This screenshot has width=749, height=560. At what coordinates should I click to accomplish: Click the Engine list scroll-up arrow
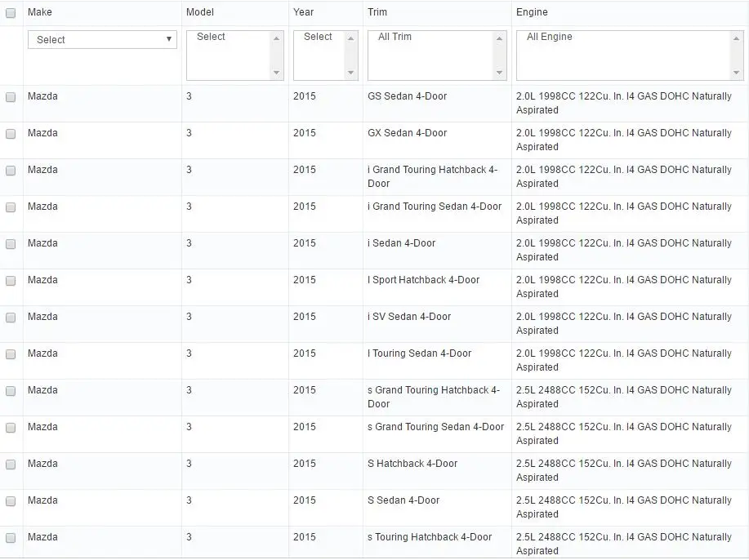coord(737,38)
